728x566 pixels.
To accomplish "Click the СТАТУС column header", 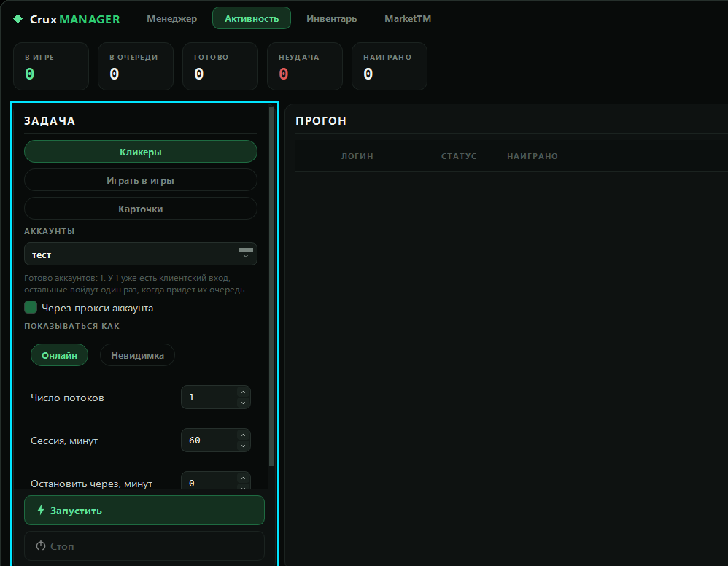I will tap(459, 157).
